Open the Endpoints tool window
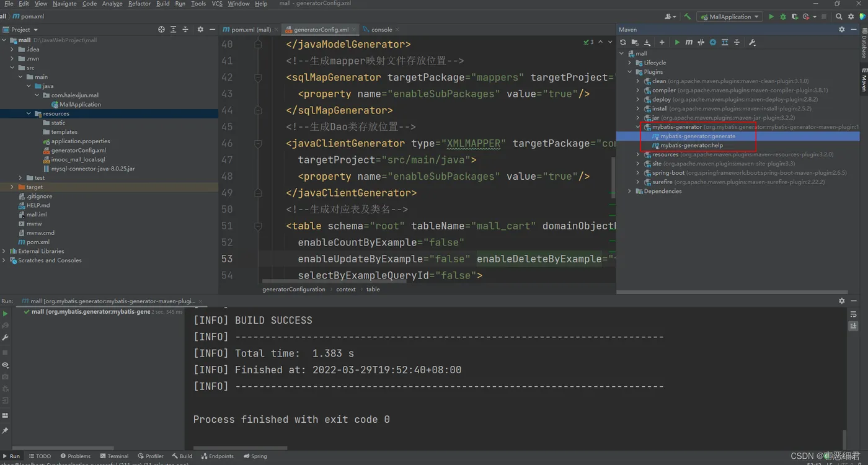 217,456
